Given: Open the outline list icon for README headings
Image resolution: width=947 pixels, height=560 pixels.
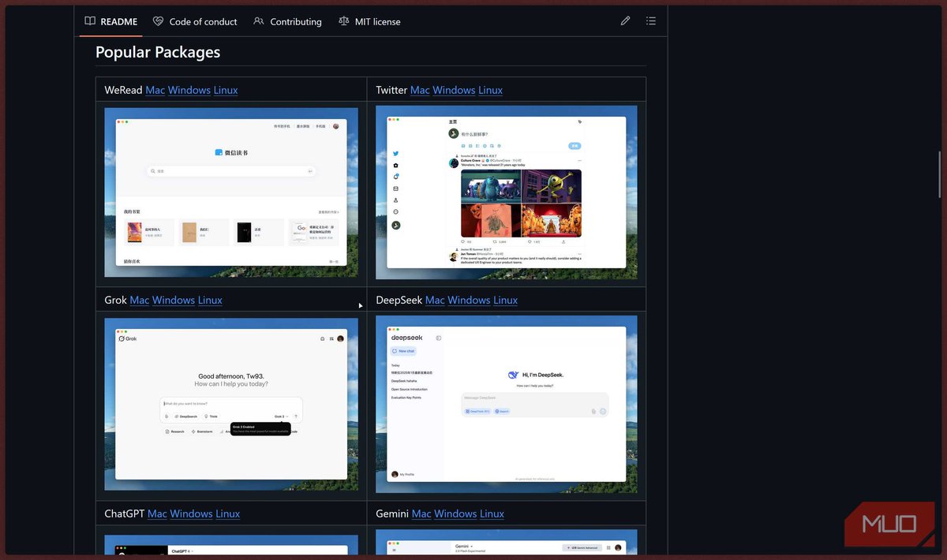Looking at the screenshot, I should (651, 21).
